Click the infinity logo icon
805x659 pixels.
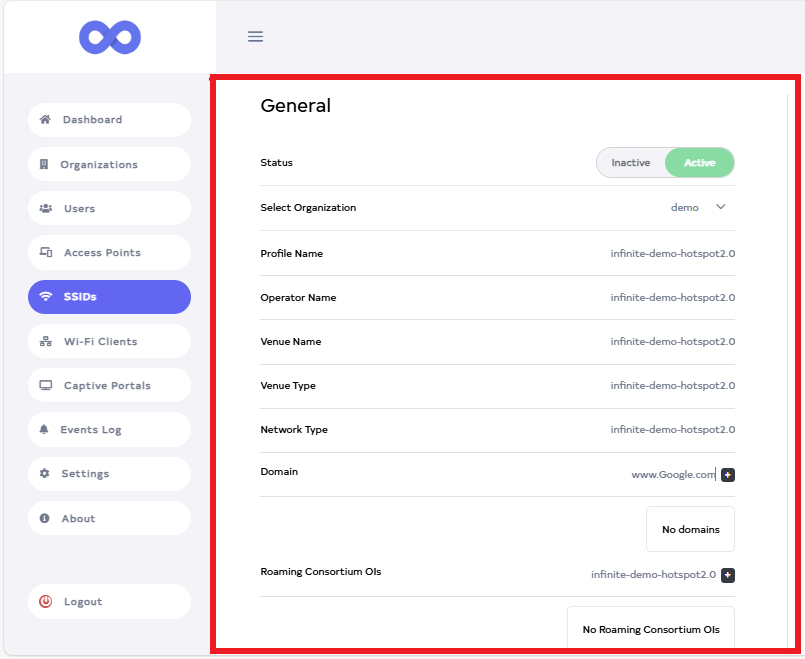coord(110,38)
